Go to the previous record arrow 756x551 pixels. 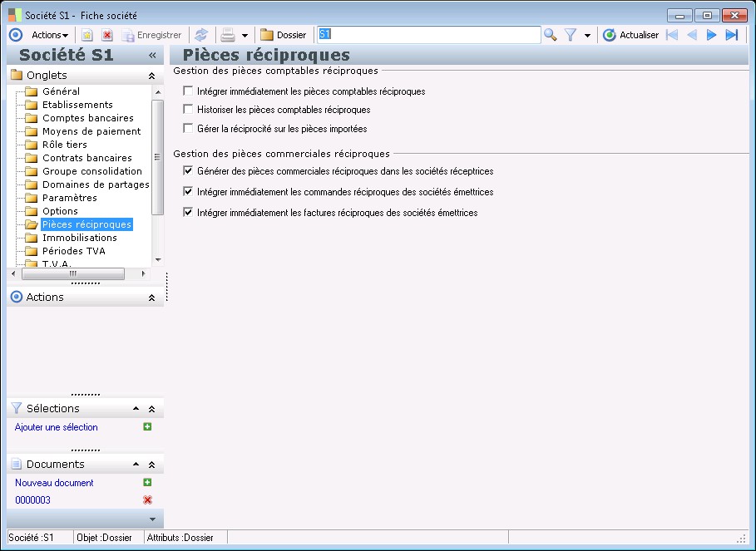pos(691,35)
